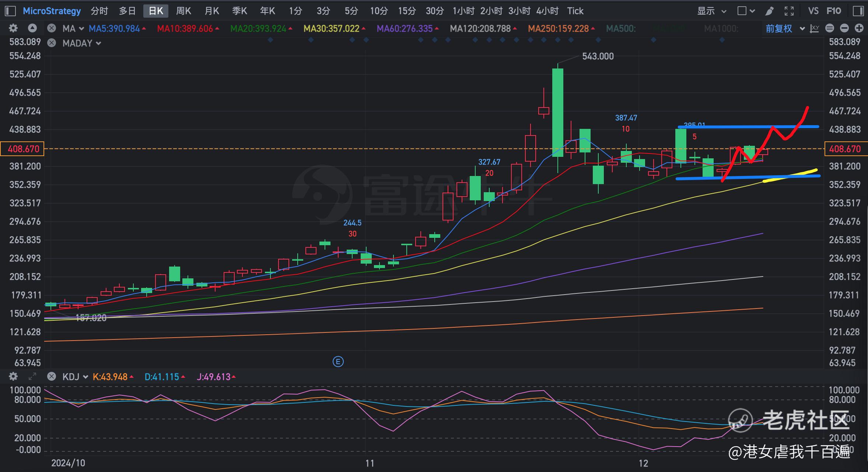Toggle the left sidebar panel icon
The width and height of the screenshot is (868, 472).
pos(10,11)
